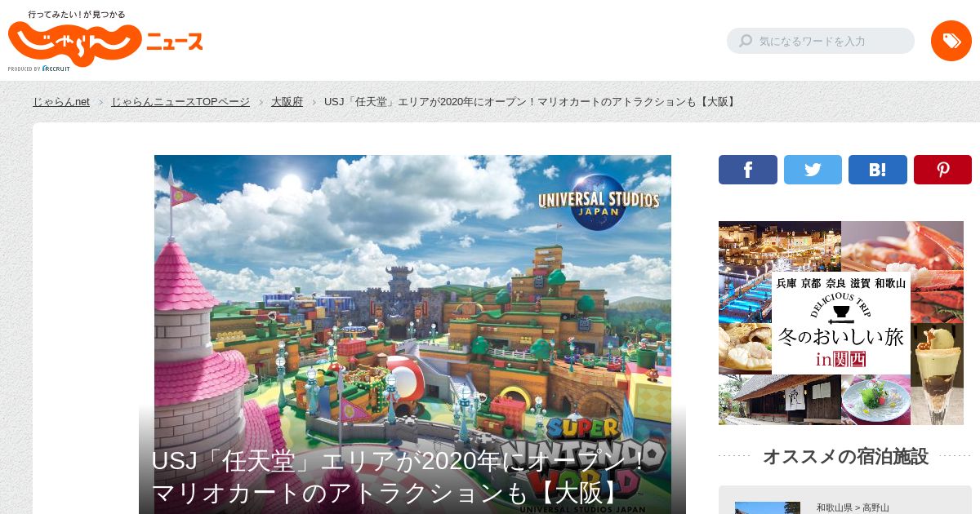
Task: Click the current-page breadcrumb text about USJ
Action: (x=531, y=102)
